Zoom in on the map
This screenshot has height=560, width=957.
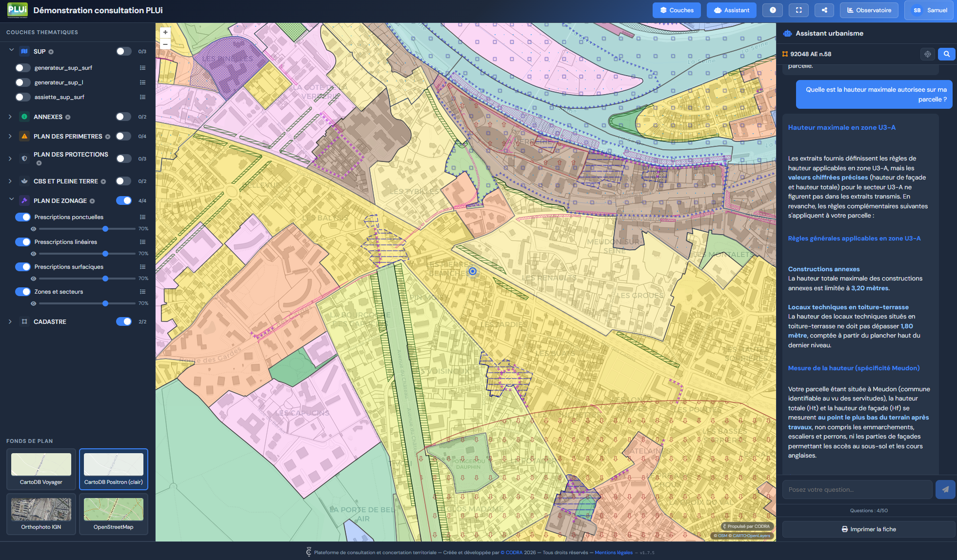[165, 32]
